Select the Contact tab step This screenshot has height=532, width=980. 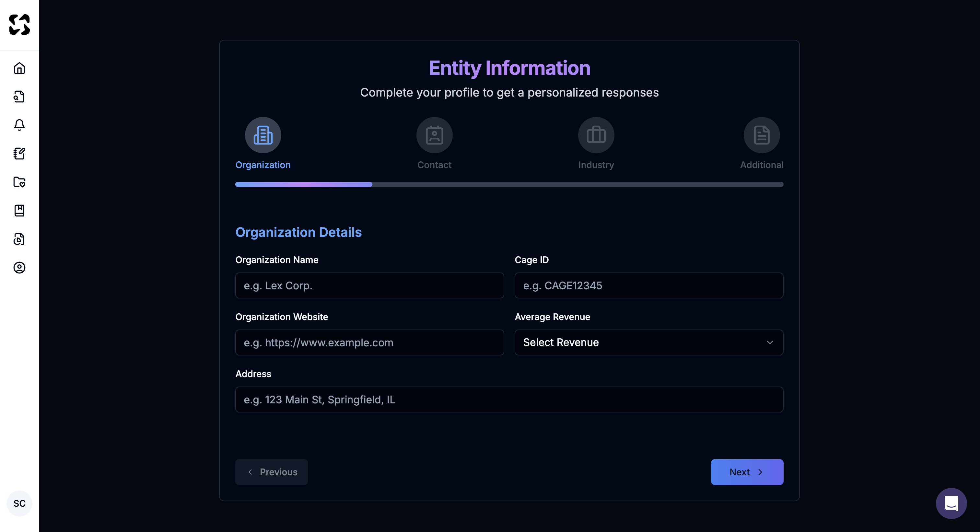click(435, 144)
